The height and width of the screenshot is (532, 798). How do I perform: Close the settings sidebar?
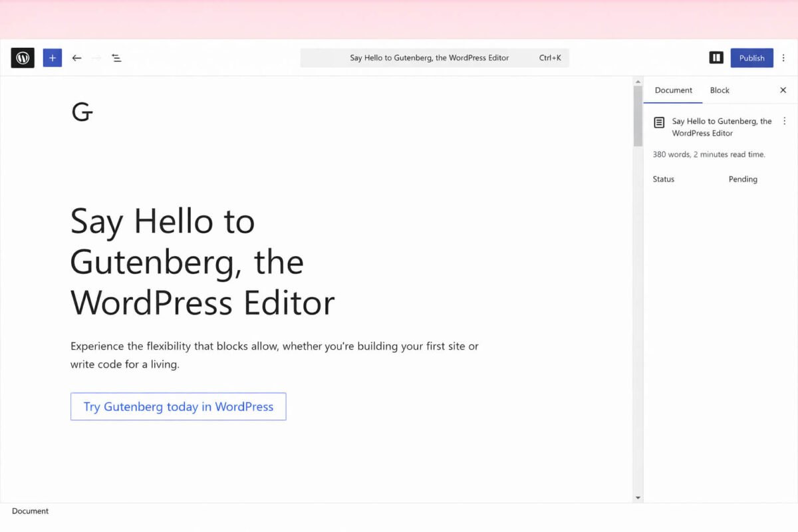click(x=783, y=90)
